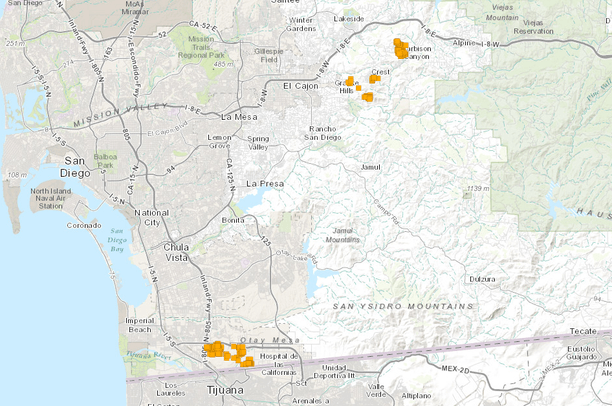Click the Tijuana city label

(225, 390)
